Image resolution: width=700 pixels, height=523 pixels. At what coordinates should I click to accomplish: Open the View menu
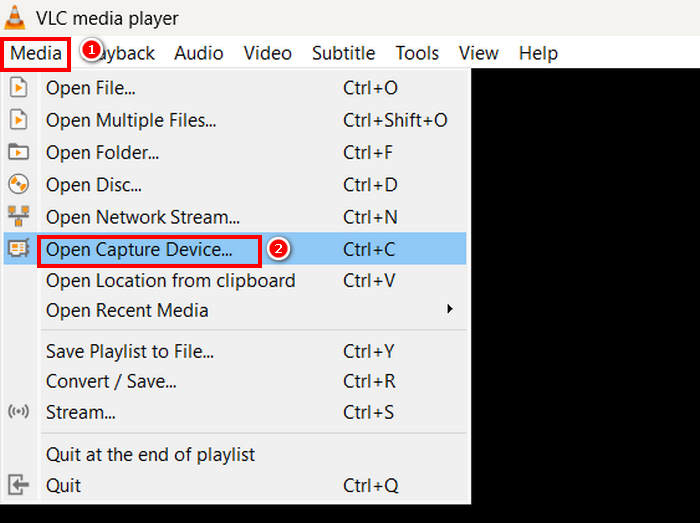[x=479, y=53]
